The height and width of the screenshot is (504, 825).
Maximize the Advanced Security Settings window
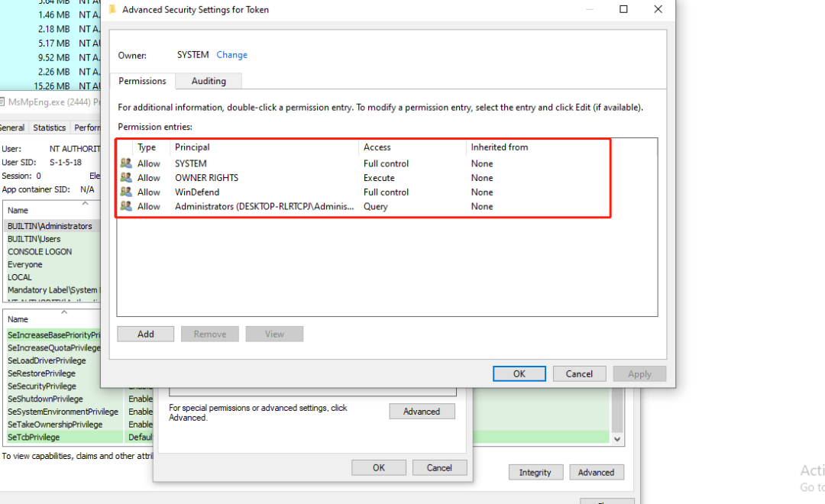(623, 9)
